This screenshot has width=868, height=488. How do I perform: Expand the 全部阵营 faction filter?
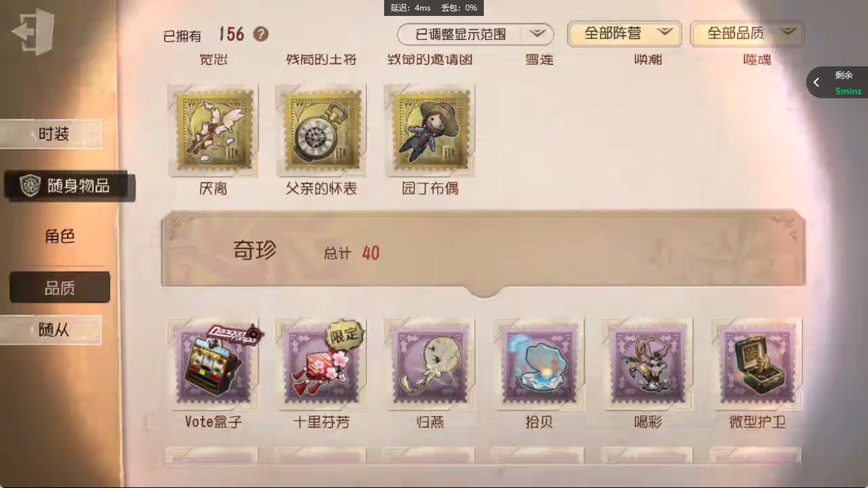(625, 33)
